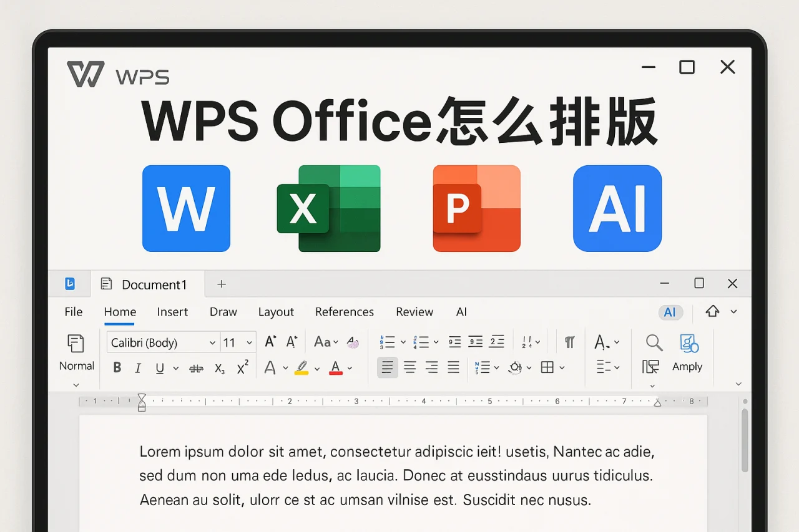Apply Subscript formatting
This screenshot has width=799, height=532.
coord(220,368)
